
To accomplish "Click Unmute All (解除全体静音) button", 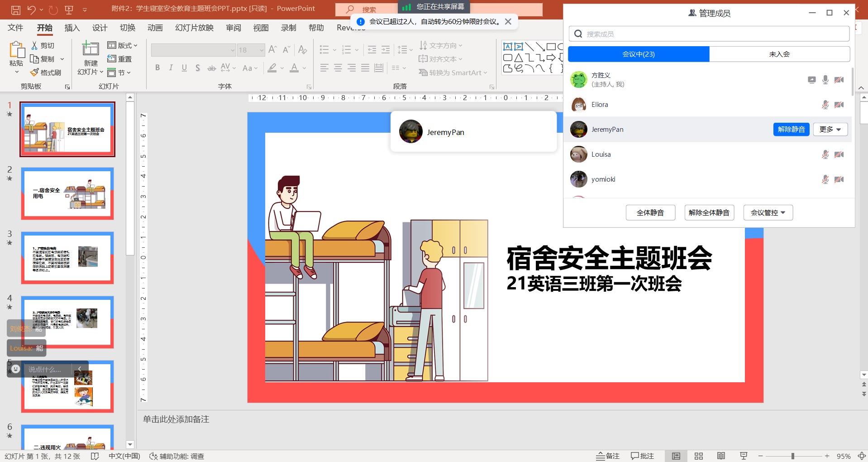I will coord(709,212).
